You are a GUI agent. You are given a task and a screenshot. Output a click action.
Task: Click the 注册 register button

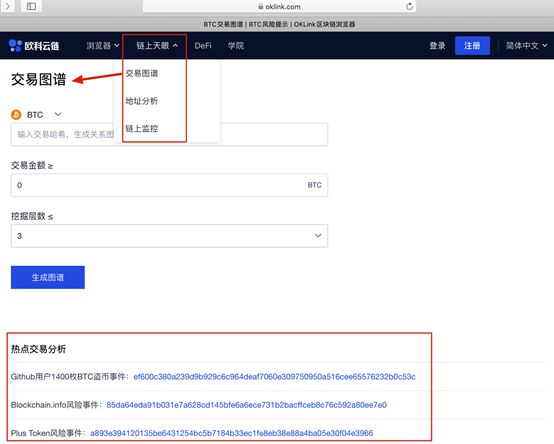pyautogui.click(x=472, y=46)
